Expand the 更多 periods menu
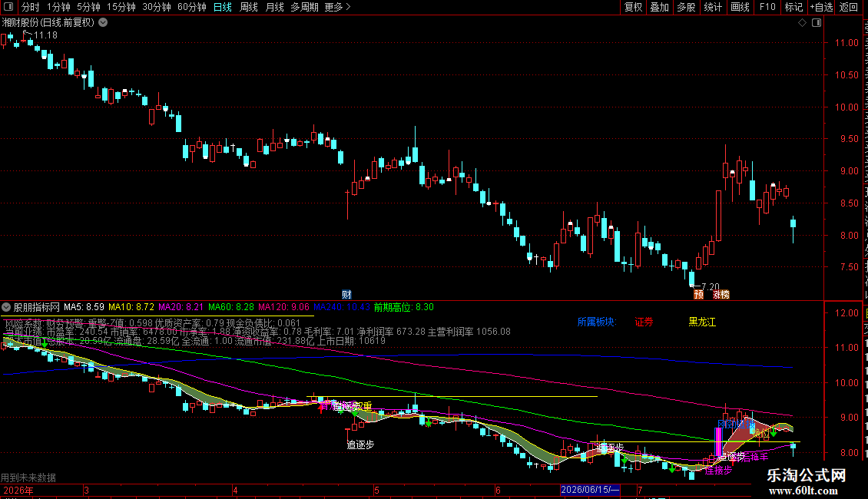The width and height of the screenshot is (868, 499). [x=338, y=7]
